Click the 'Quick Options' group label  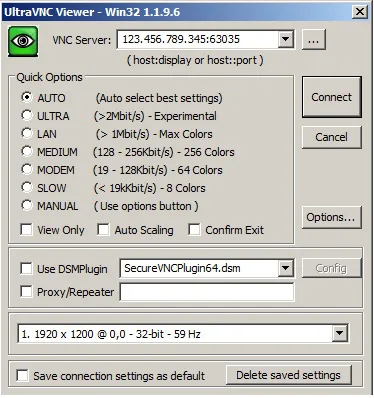click(x=49, y=77)
